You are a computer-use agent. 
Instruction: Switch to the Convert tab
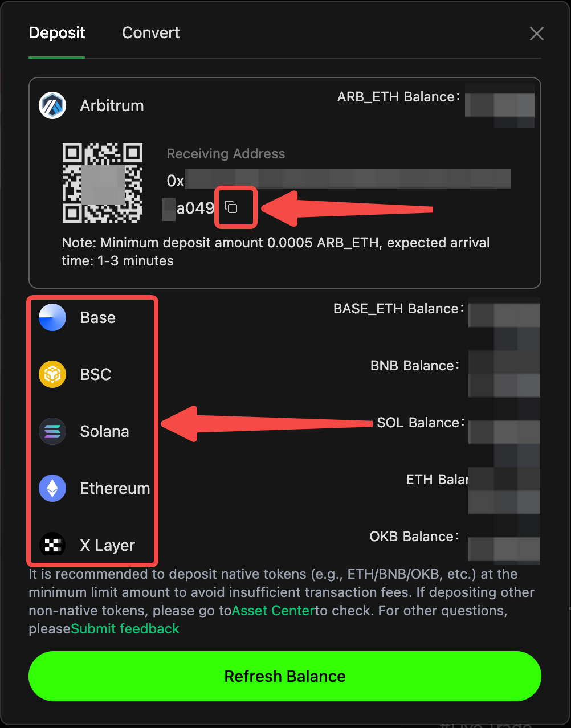point(151,33)
